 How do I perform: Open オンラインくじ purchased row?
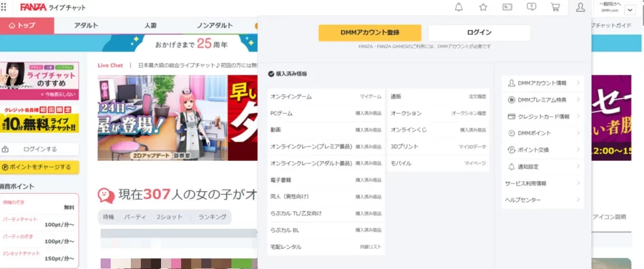[x=438, y=129]
